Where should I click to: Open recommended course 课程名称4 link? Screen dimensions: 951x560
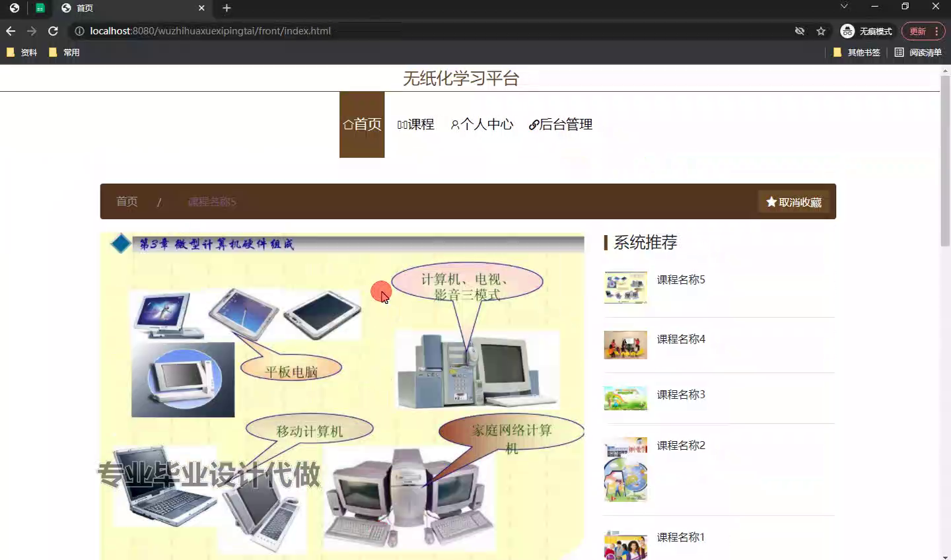681,339
